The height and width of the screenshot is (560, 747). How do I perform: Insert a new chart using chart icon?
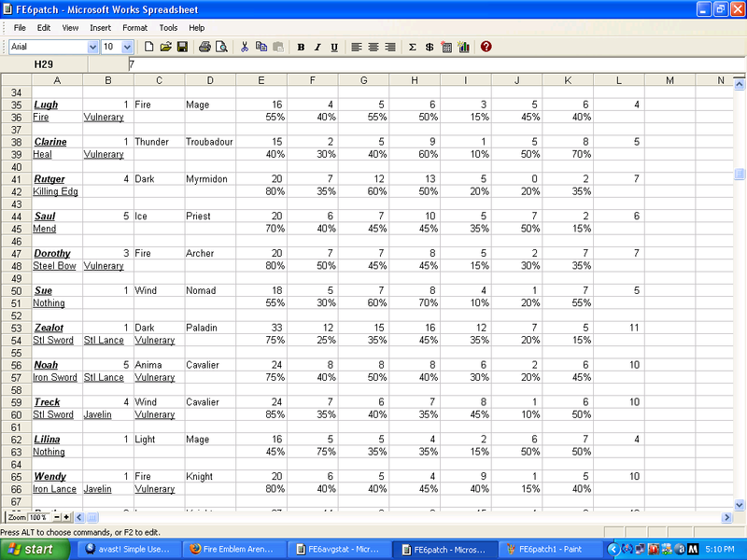463,47
